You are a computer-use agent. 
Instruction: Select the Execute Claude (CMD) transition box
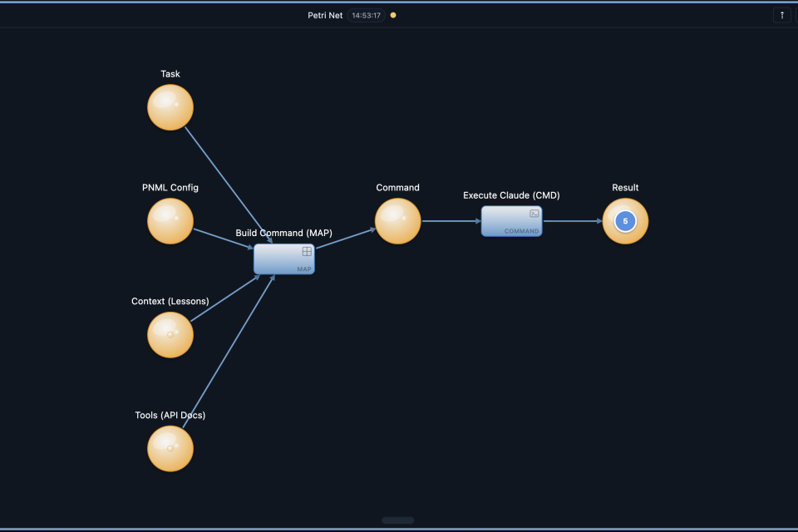coord(511,222)
